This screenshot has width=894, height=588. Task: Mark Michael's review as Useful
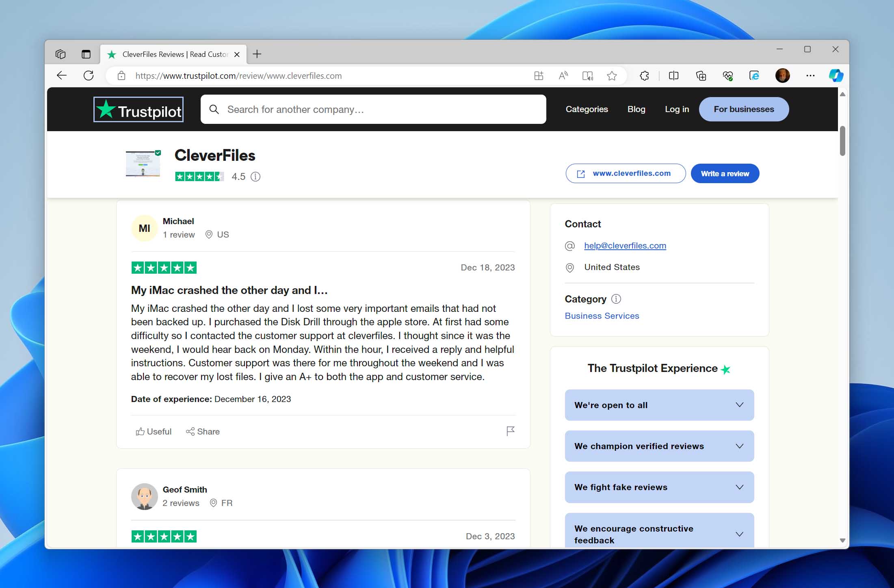[154, 432]
